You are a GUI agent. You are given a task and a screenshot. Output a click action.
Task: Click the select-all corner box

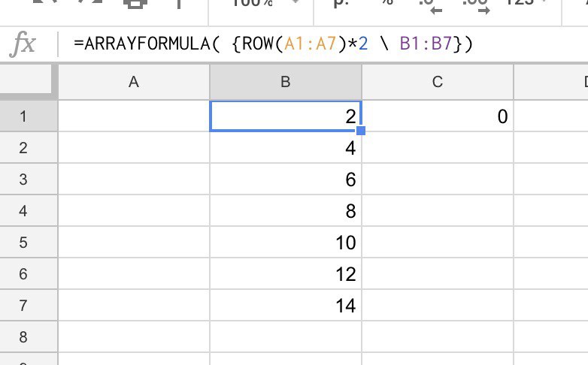coord(29,83)
